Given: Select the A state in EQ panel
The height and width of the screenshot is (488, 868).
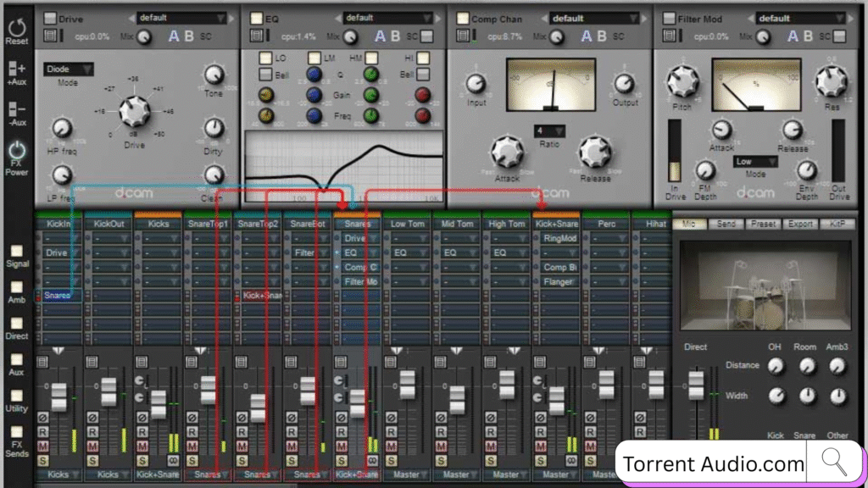Looking at the screenshot, I should click(381, 36).
